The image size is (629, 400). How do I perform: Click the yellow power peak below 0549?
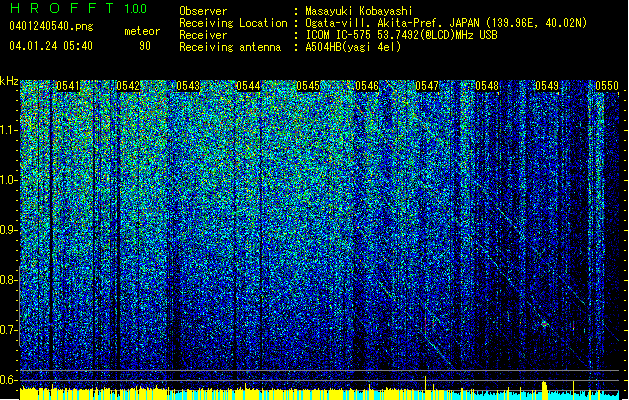pyautogui.click(x=544, y=388)
